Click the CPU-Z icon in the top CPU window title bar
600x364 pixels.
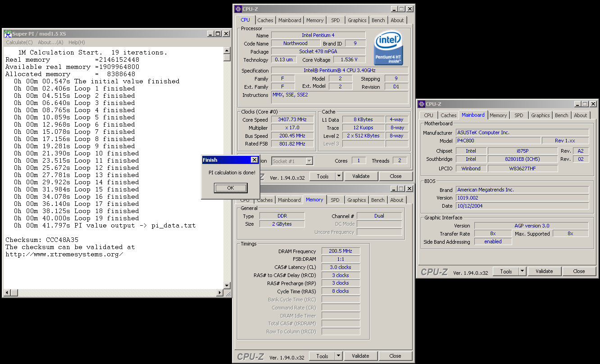tap(238, 9)
